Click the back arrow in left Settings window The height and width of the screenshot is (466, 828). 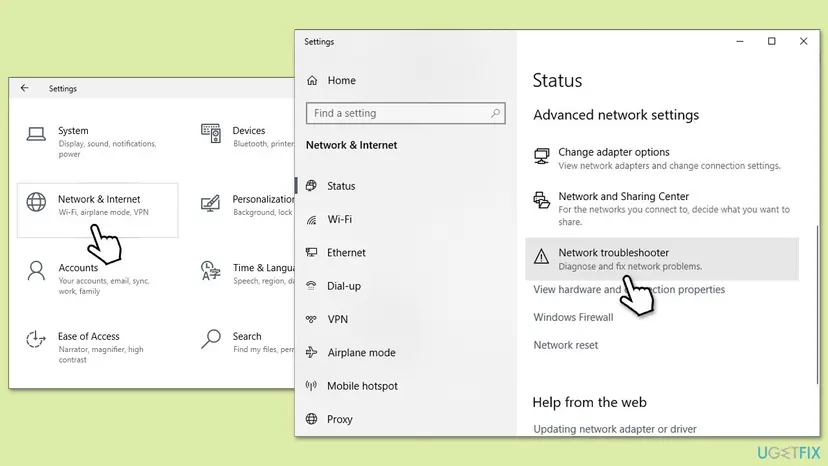tap(25, 88)
